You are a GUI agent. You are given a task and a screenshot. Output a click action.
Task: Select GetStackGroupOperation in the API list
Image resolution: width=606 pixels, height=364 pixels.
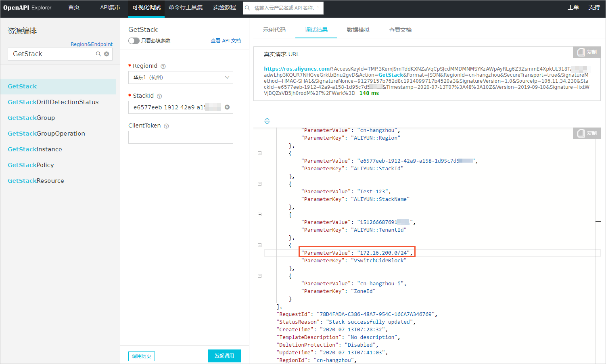pyautogui.click(x=46, y=134)
